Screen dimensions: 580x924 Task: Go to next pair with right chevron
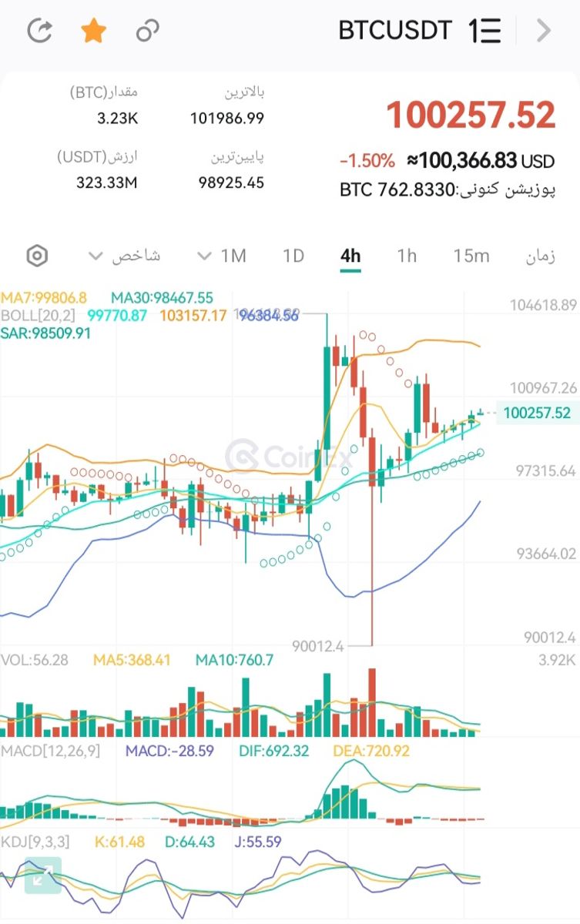[x=544, y=31]
